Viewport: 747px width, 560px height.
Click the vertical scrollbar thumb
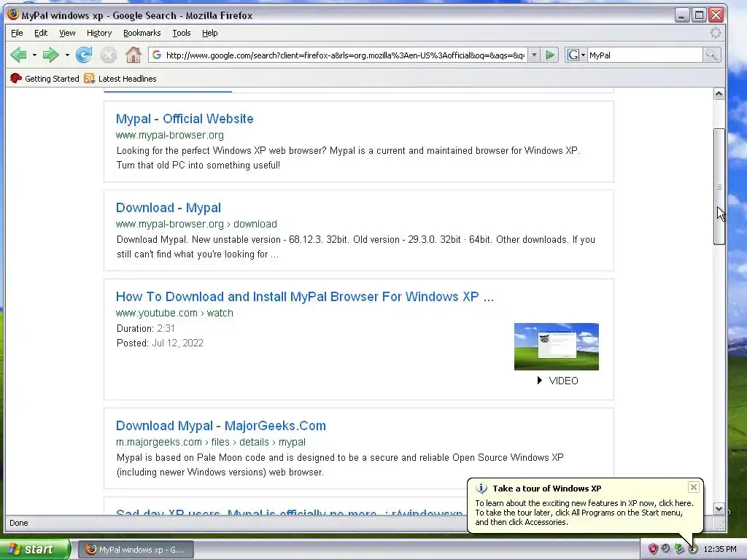[719, 187]
